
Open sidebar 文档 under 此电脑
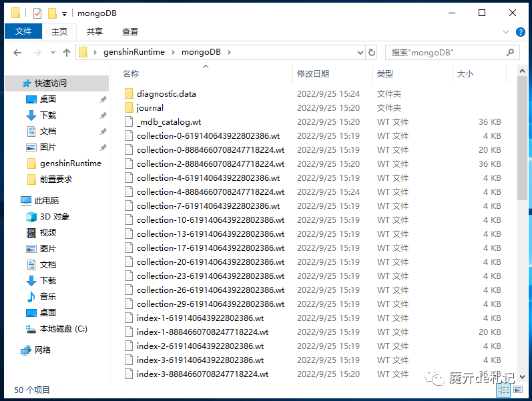pos(41,265)
